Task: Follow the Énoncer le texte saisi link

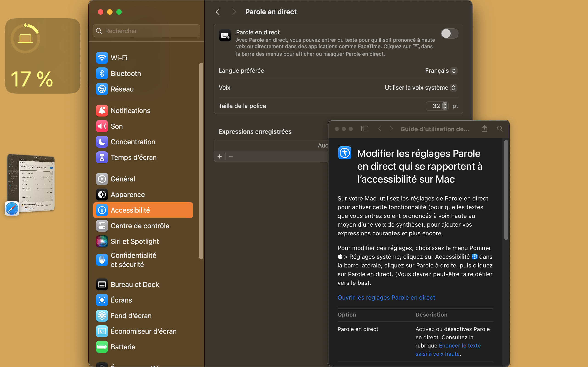Action: [x=459, y=346]
